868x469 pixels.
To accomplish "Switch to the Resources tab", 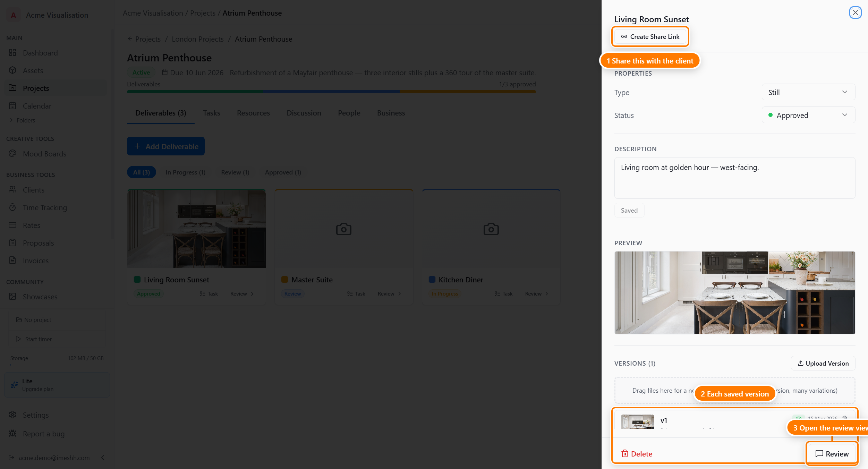I will [253, 113].
